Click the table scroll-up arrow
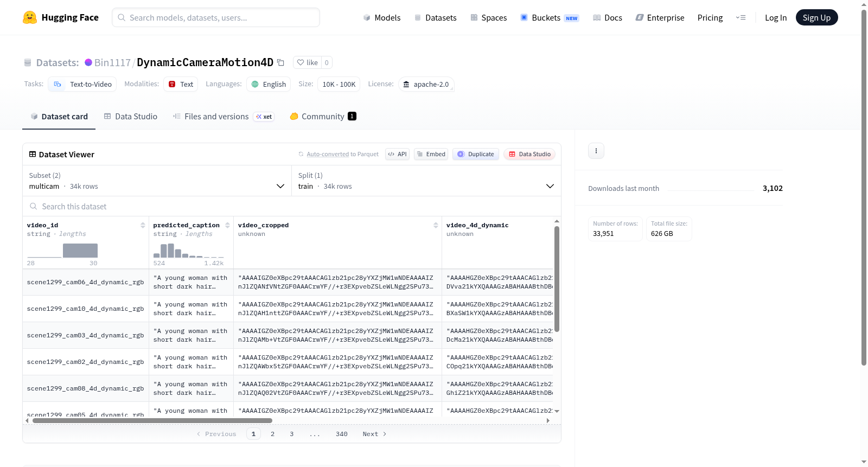This screenshot has height=467, width=868. [557, 221]
